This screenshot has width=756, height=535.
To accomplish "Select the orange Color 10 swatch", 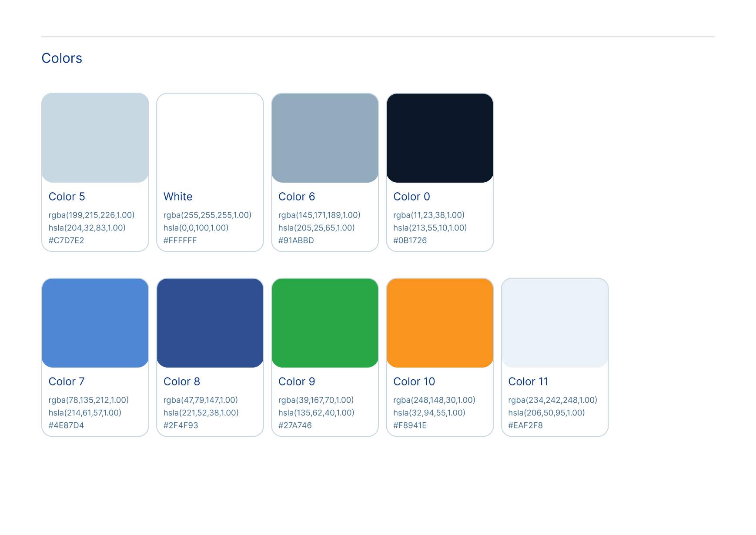I will (x=439, y=323).
